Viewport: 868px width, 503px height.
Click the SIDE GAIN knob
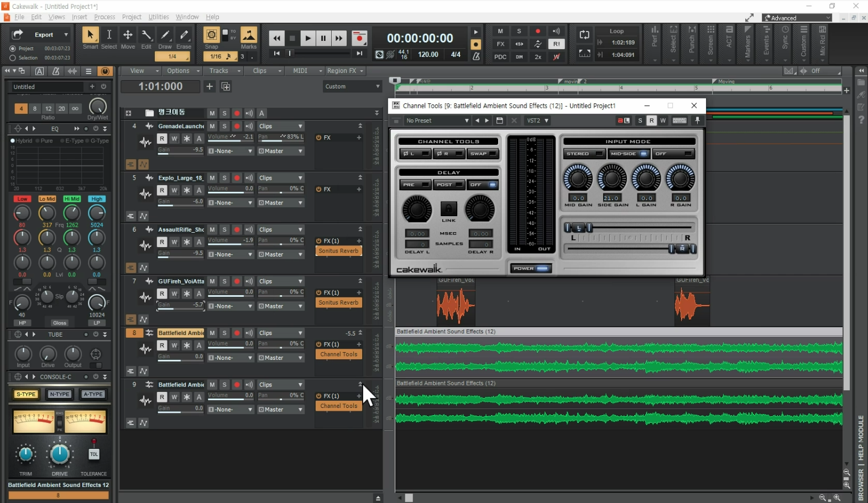point(612,179)
